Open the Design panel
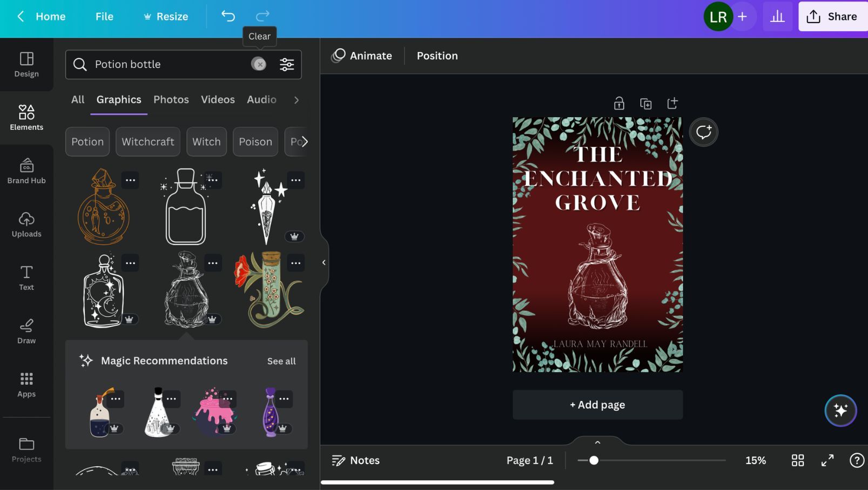This screenshot has height=490, width=868. point(26,64)
